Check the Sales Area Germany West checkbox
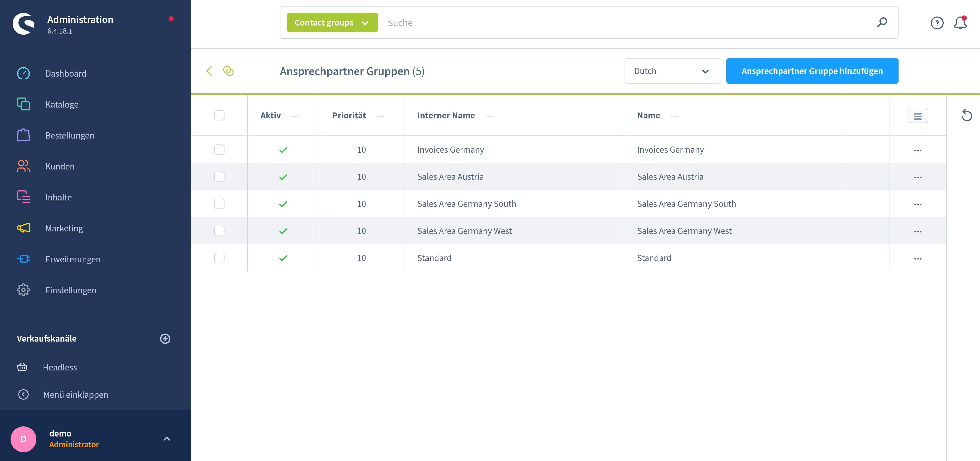The width and height of the screenshot is (980, 461). (219, 231)
